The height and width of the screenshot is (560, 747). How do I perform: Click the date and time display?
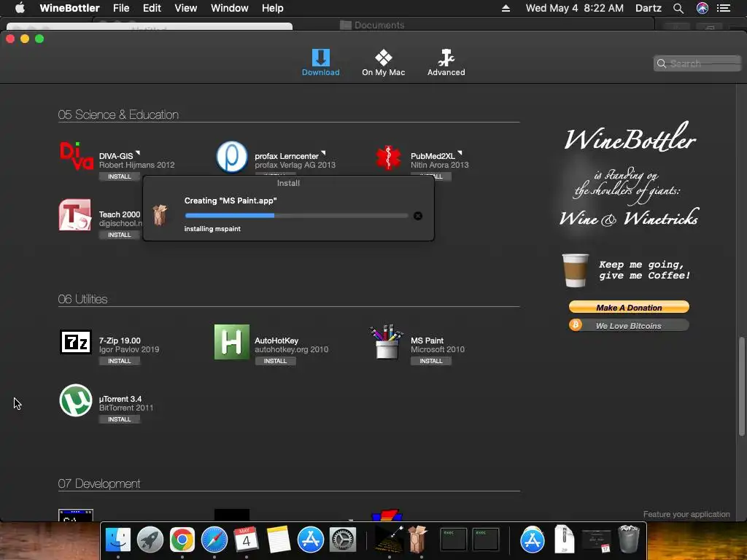click(575, 8)
